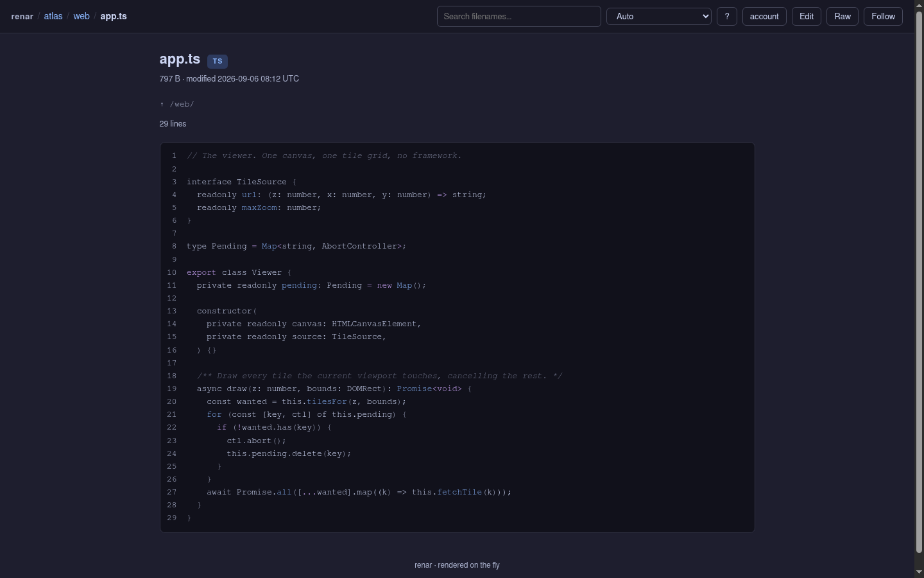Click the 'renar · rendered on the fly' footer
Screen dimensions: 924x578
(457, 565)
